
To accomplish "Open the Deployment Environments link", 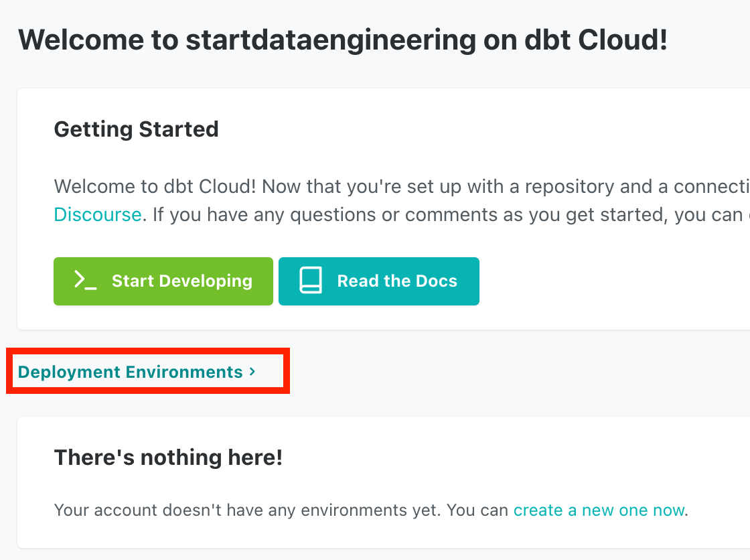I will [x=130, y=372].
